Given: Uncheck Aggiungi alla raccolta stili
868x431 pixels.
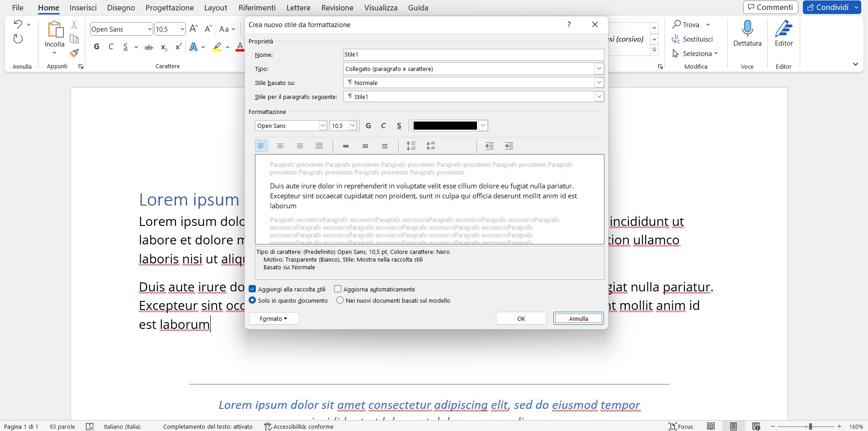Looking at the screenshot, I should point(253,289).
